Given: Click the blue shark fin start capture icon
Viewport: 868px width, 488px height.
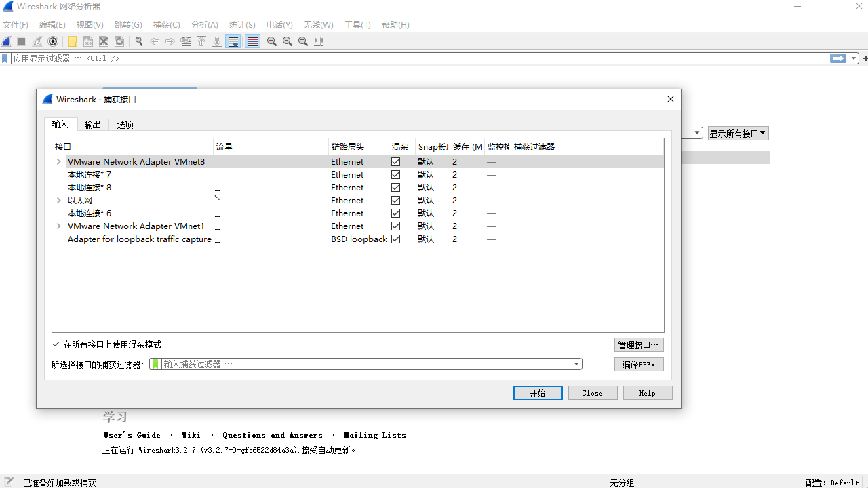Looking at the screenshot, I should (6, 41).
